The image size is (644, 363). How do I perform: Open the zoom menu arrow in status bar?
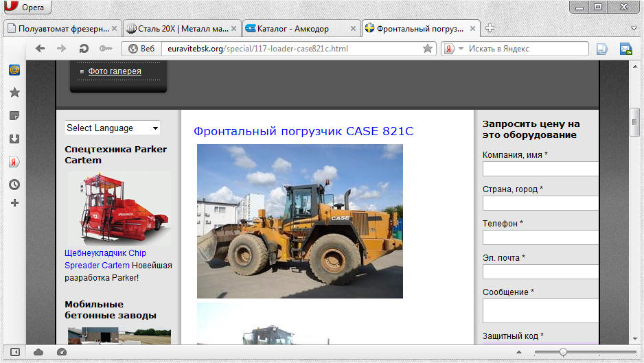click(519, 352)
